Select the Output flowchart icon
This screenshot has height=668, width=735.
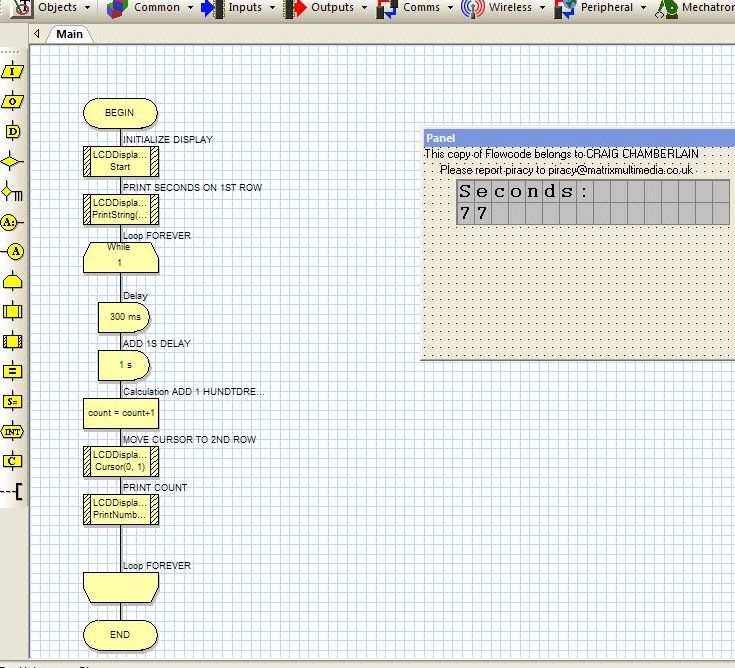(x=12, y=101)
